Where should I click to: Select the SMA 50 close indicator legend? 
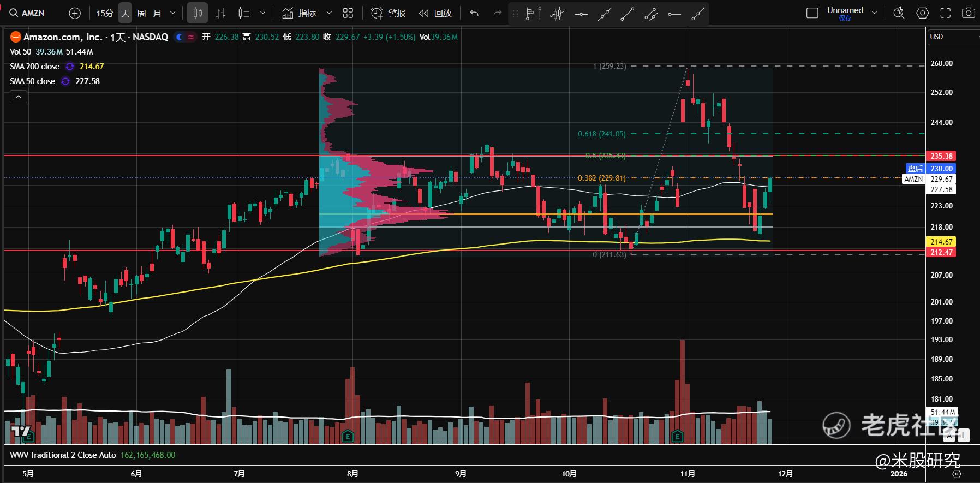[x=32, y=81]
